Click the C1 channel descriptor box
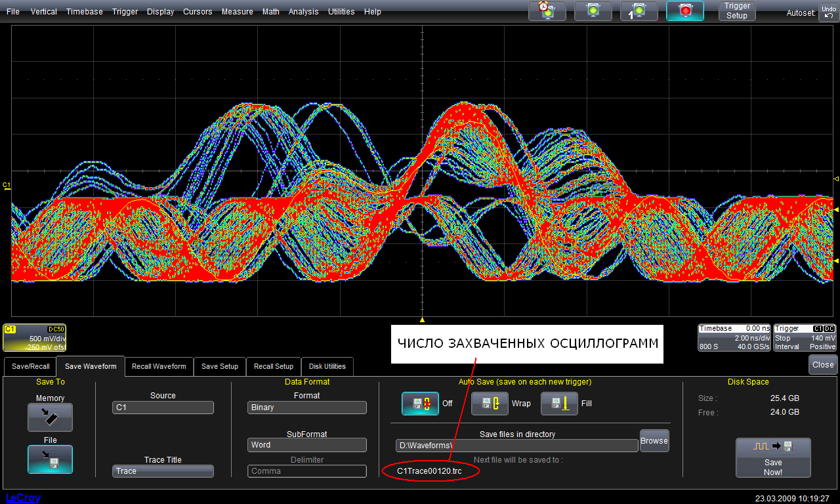 point(35,337)
